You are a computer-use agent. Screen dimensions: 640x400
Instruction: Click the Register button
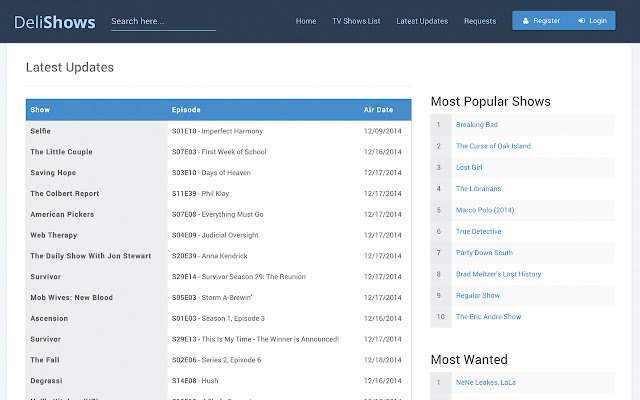[541, 21]
